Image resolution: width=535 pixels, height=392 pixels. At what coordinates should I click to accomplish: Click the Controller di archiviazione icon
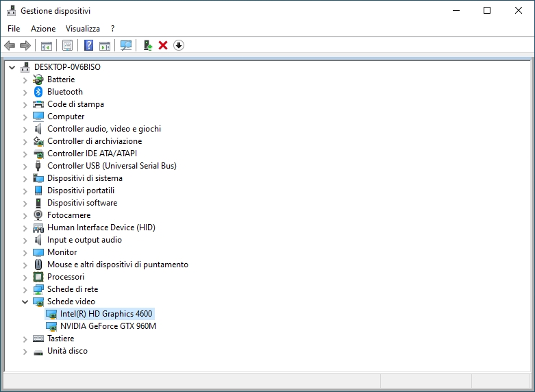click(x=38, y=141)
